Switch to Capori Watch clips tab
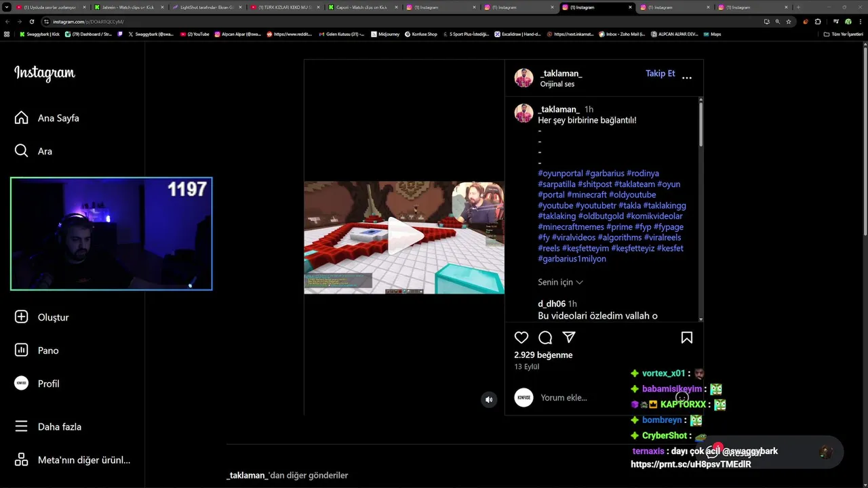Screen dimensions: 868x488 coord(361,7)
